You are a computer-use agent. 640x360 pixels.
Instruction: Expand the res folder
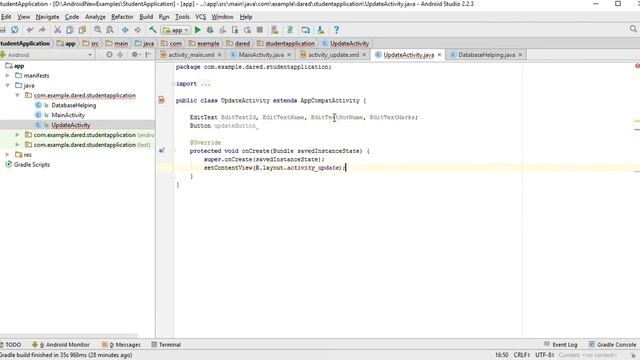pyautogui.click(x=7, y=155)
